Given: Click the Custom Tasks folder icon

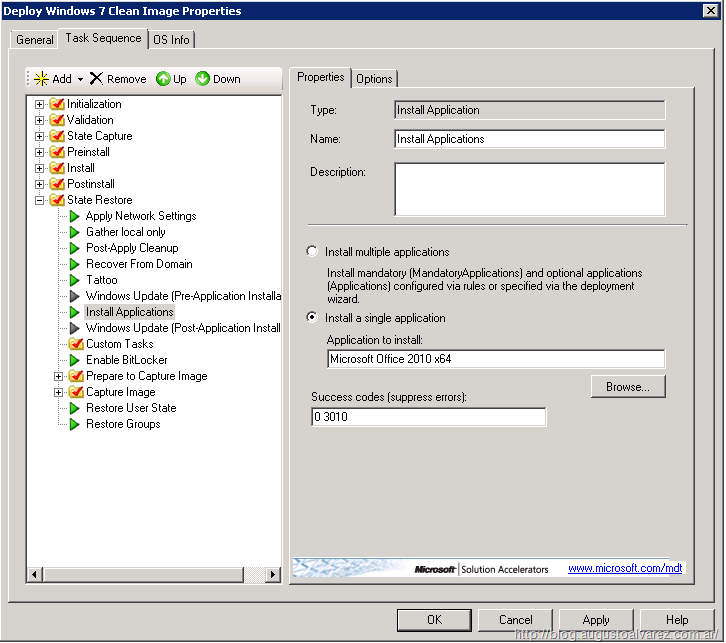Looking at the screenshot, I should point(75,344).
